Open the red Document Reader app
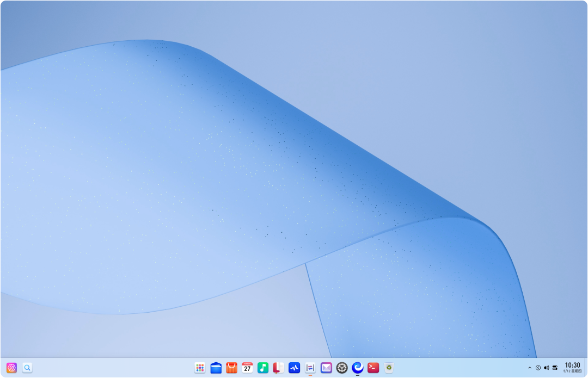The height and width of the screenshot is (378, 588). pyautogui.click(x=279, y=368)
